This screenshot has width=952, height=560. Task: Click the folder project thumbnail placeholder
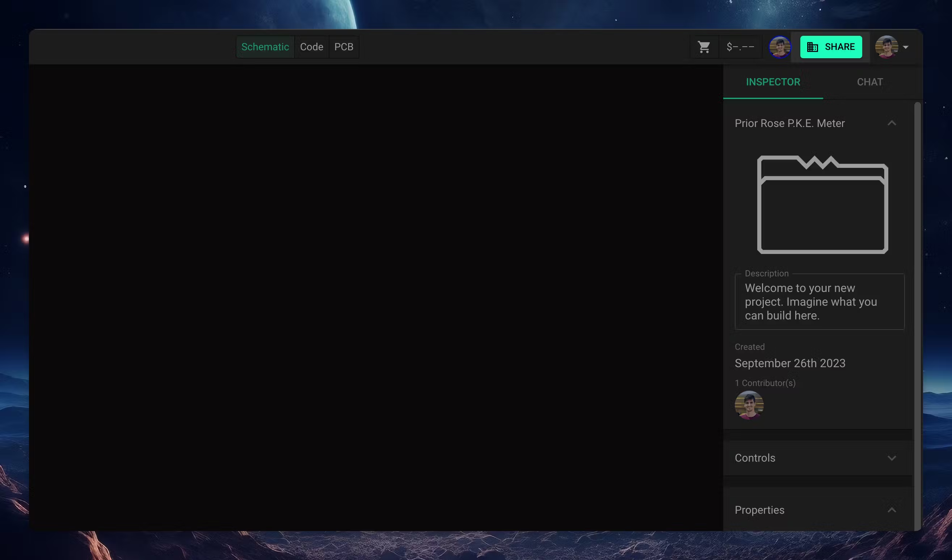[822, 204]
